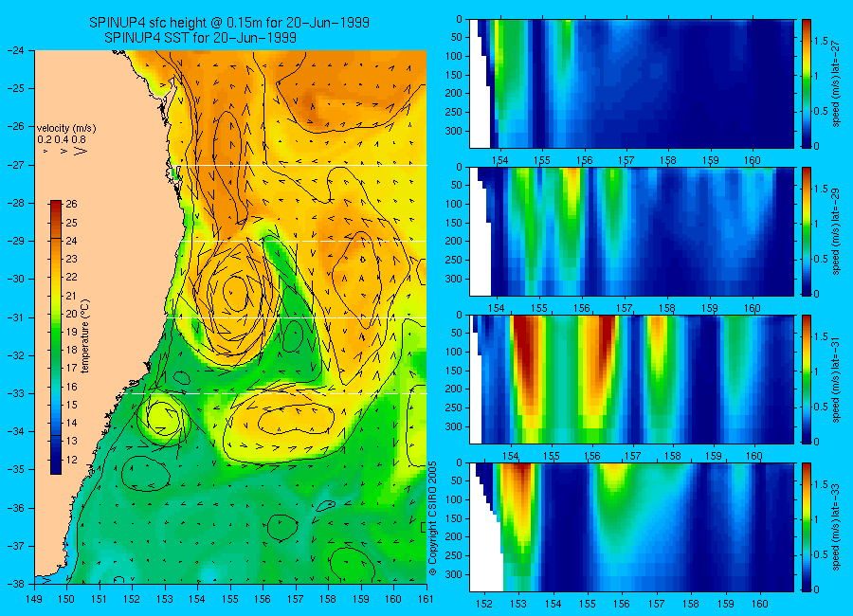Select the "velocity (m/s)" legend label
The width and height of the screenshot is (853, 616).
pos(66,129)
